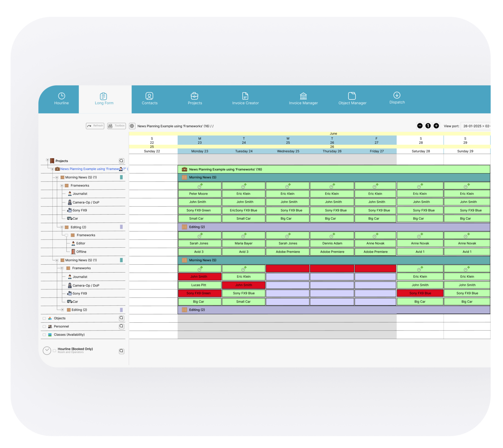
Task: Click the Contacts icon
Action: (149, 96)
